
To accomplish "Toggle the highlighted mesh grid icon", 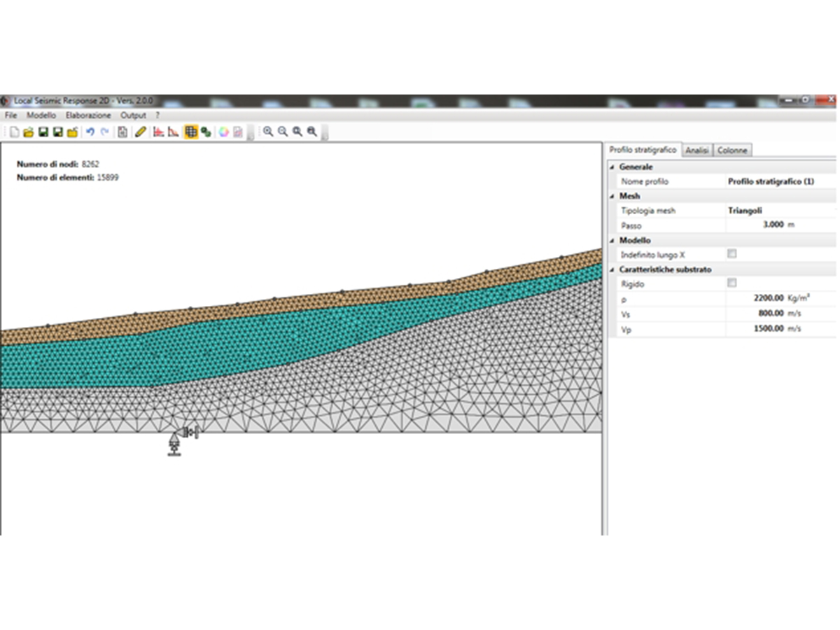I will click(x=190, y=132).
